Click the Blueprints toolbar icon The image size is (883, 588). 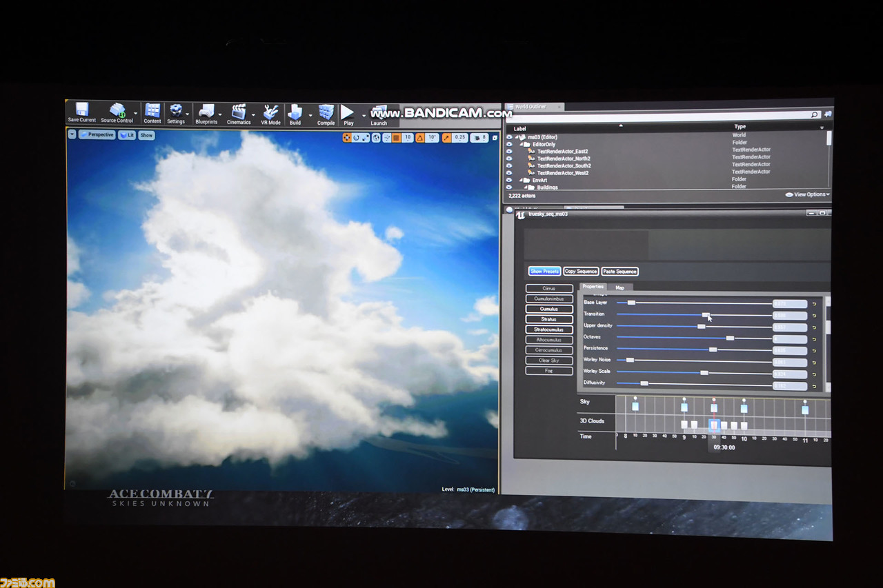click(x=206, y=110)
